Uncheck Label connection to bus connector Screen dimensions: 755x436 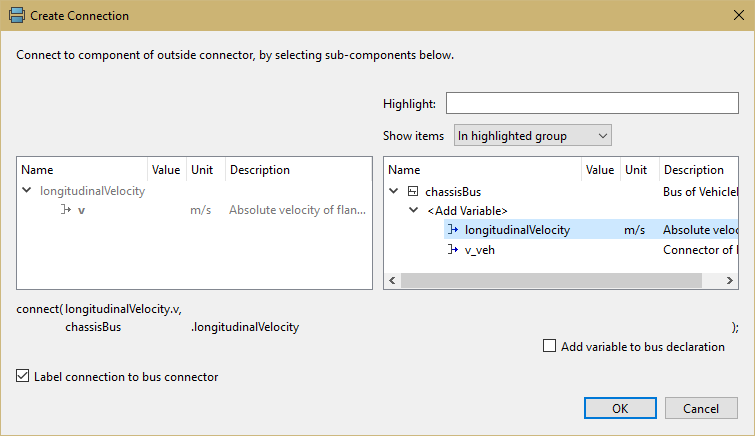point(23,377)
